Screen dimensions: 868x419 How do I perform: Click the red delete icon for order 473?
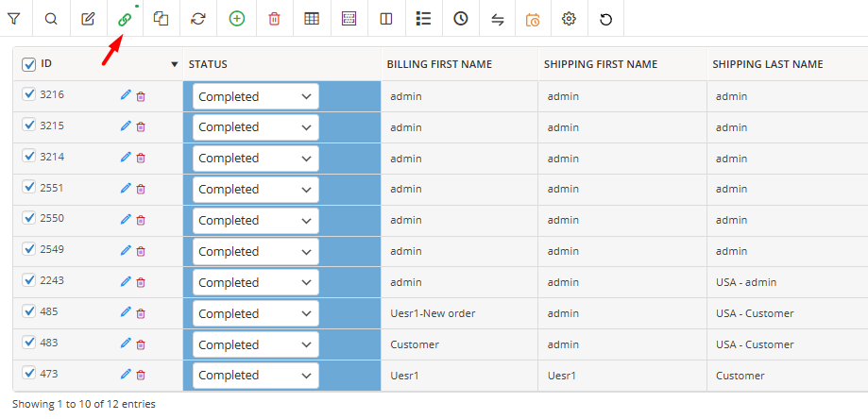[x=141, y=376]
